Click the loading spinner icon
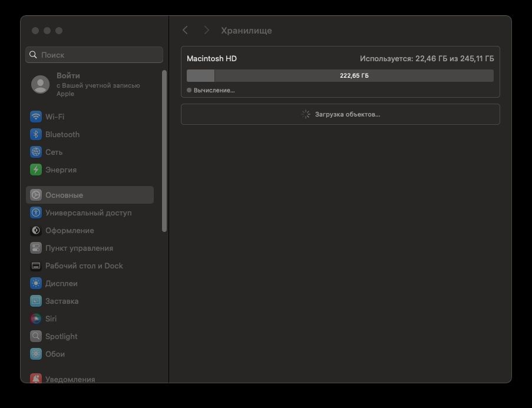The height and width of the screenshot is (408, 532). tap(306, 114)
